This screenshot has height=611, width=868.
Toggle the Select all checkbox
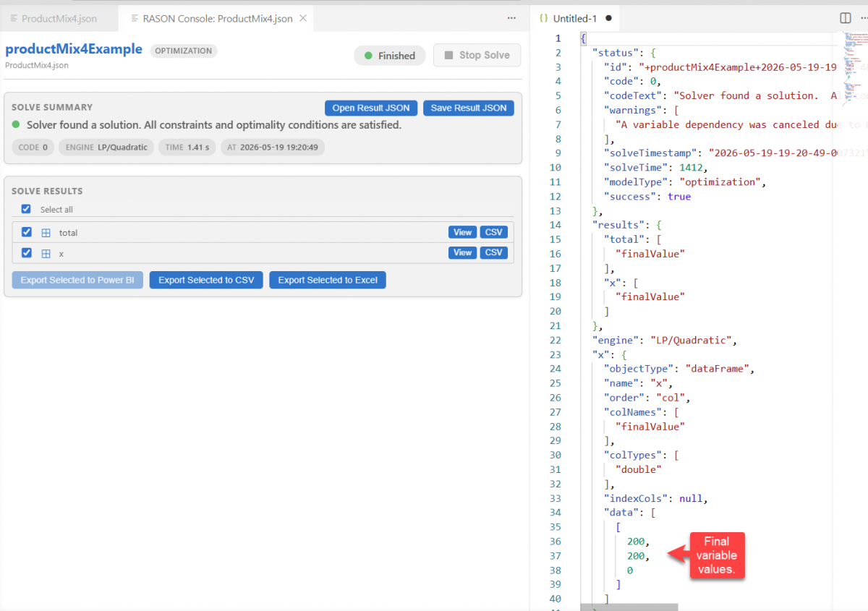click(26, 209)
